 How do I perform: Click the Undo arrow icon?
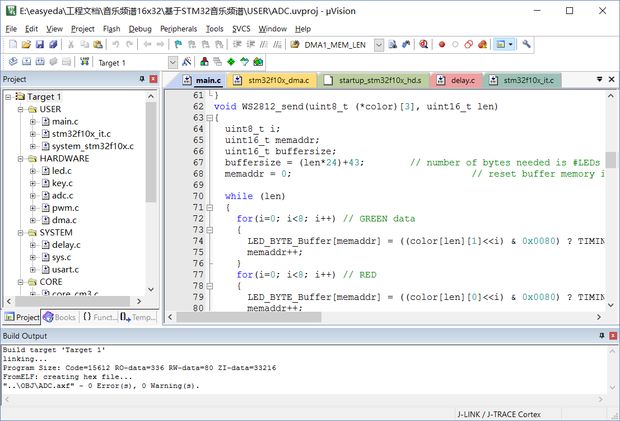click(115, 44)
